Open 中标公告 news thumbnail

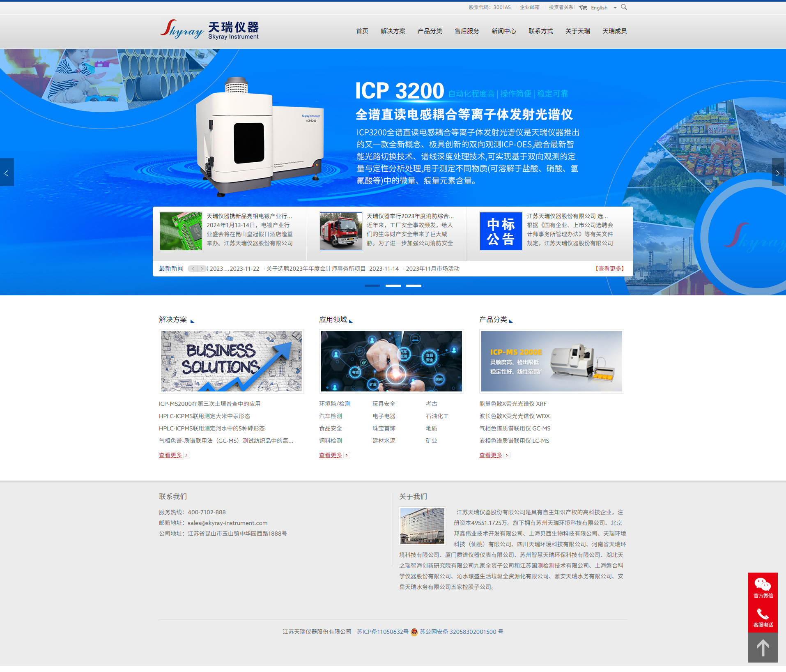501,231
